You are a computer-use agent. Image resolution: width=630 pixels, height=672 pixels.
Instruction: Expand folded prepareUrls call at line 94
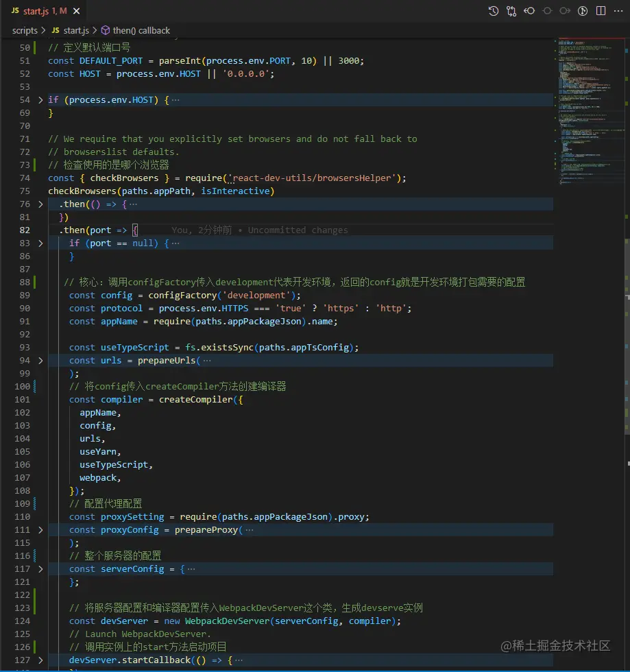click(x=40, y=361)
